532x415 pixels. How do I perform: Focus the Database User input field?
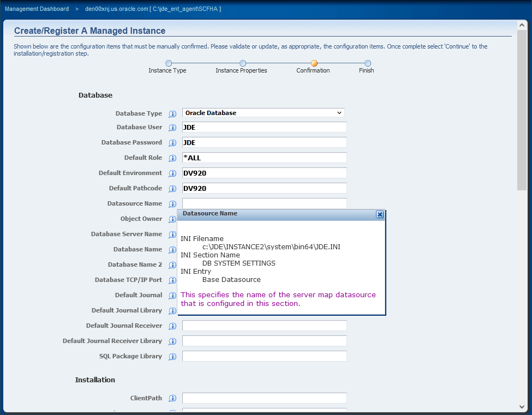click(x=264, y=127)
